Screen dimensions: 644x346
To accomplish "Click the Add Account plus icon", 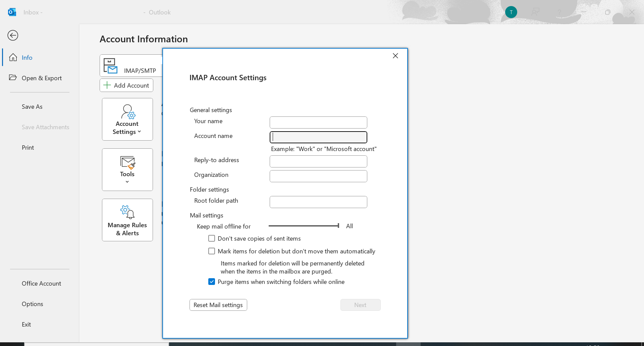I will pyautogui.click(x=107, y=85).
